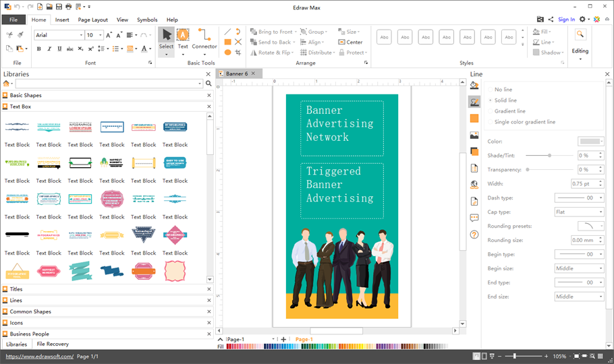
Task: Click the Transparency slider handle
Action: pyautogui.click(x=527, y=170)
